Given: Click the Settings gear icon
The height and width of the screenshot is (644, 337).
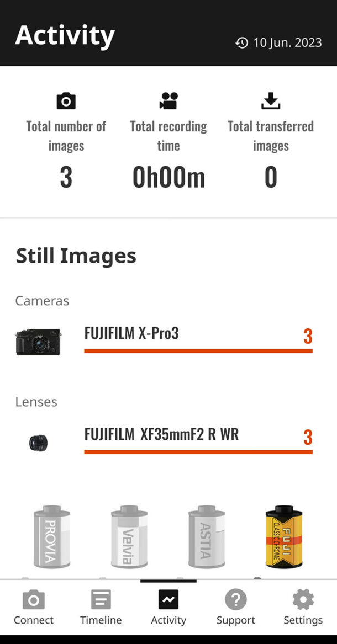Looking at the screenshot, I should [x=303, y=600].
